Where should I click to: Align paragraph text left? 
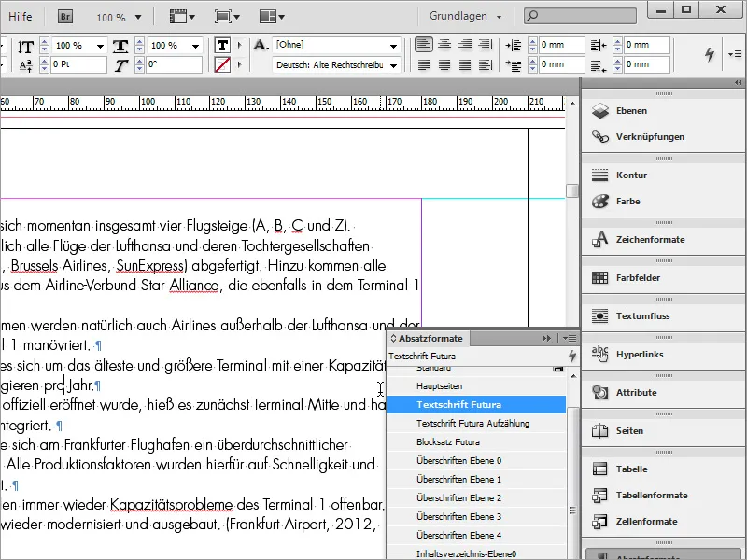tap(424, 45)
